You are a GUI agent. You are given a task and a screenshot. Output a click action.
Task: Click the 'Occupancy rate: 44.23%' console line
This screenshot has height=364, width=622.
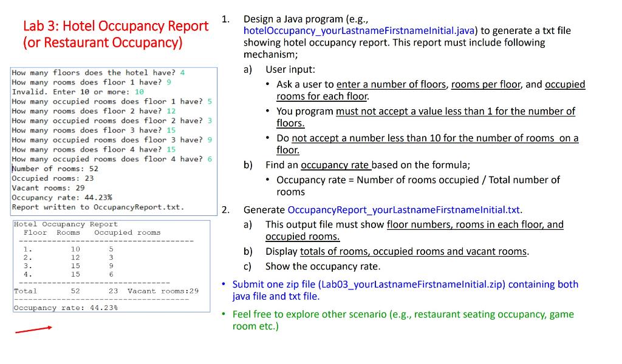click(x=62, y=198)
